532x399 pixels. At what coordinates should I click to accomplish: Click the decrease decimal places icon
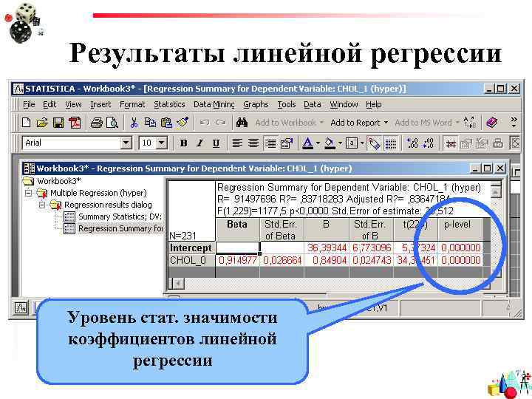(428, 143)
